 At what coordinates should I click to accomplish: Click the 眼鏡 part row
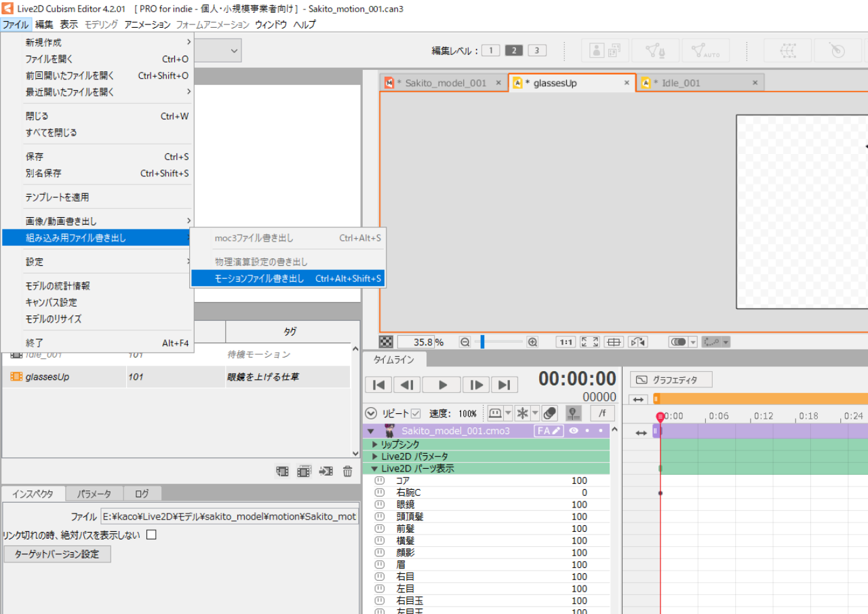(x=486, y=505)
